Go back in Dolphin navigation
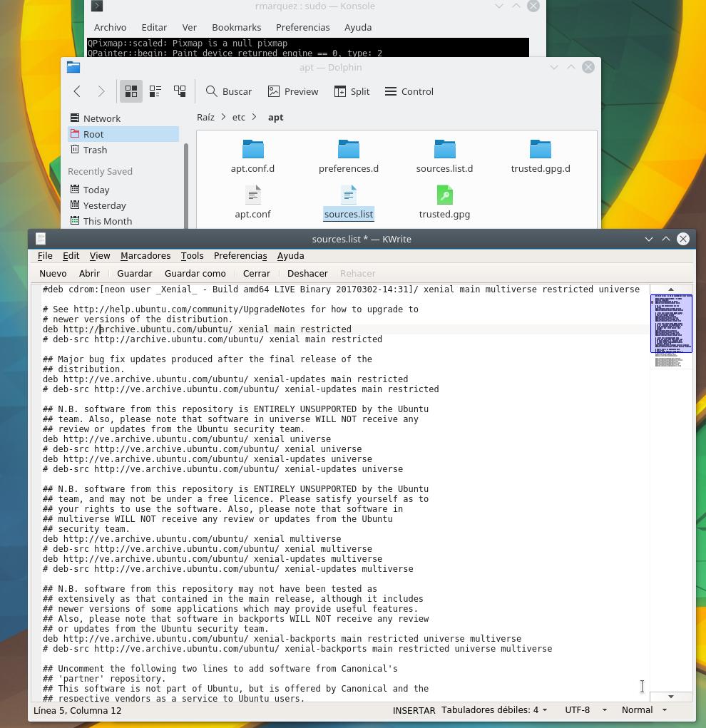The image size is (706, 728). (x=77, y=91)
